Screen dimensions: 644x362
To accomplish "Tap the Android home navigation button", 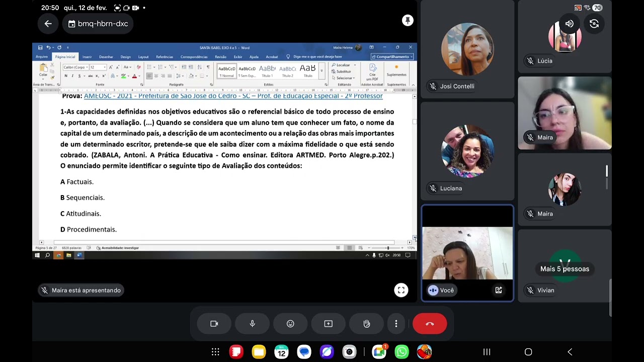I will [x=528, y=352].
